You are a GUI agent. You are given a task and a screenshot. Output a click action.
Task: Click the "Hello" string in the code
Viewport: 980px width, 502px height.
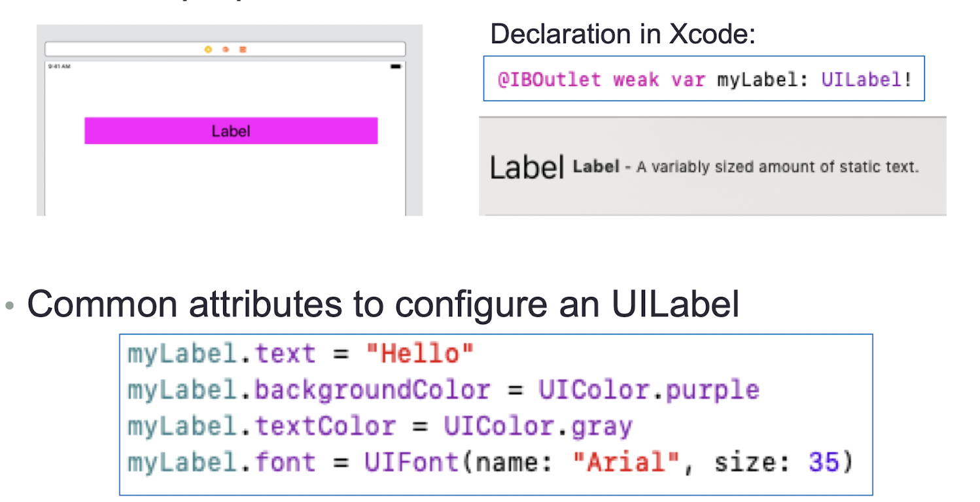coord(419,354)
